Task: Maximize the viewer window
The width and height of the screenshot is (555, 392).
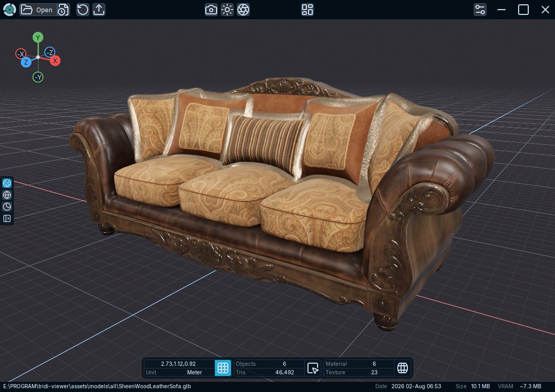Action: (x=523, y=10)
